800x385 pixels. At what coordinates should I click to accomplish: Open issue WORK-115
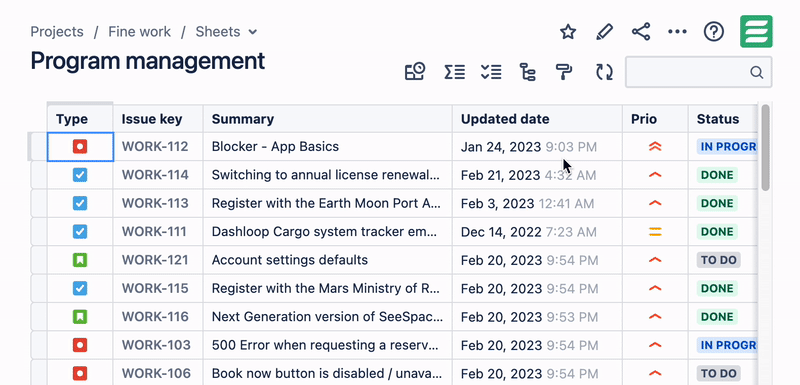[155, 289]
